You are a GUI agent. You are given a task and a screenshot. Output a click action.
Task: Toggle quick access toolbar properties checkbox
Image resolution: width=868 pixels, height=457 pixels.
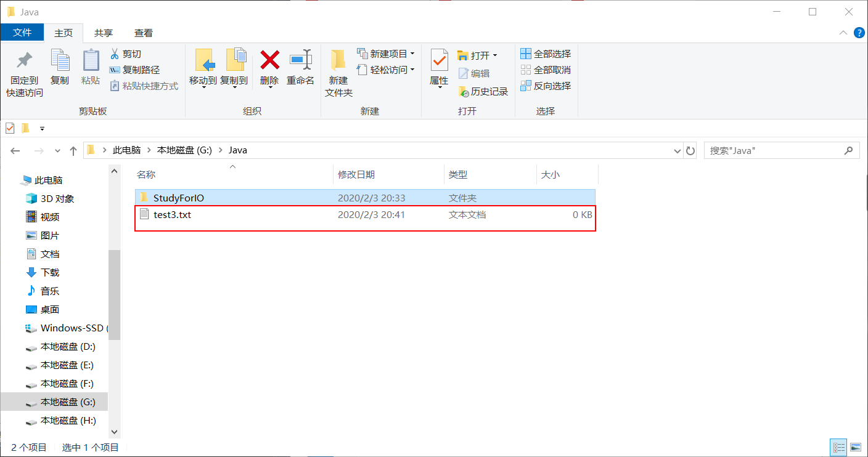[10, 128]
